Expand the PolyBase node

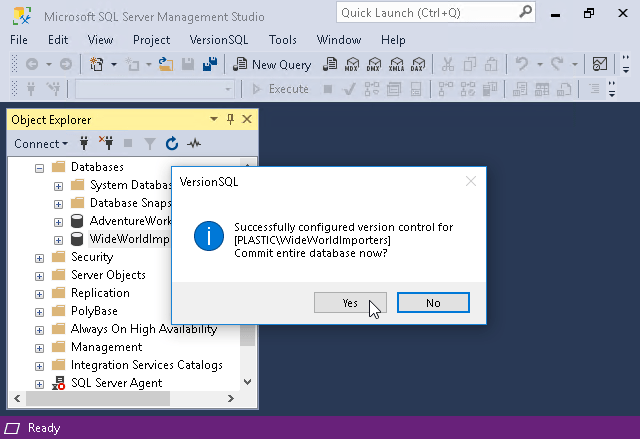point(40,312)
